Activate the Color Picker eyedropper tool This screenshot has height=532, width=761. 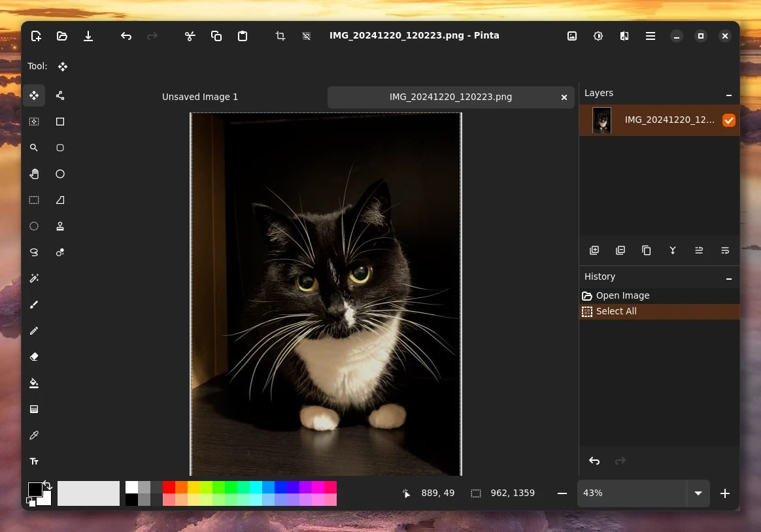point(34,435)
